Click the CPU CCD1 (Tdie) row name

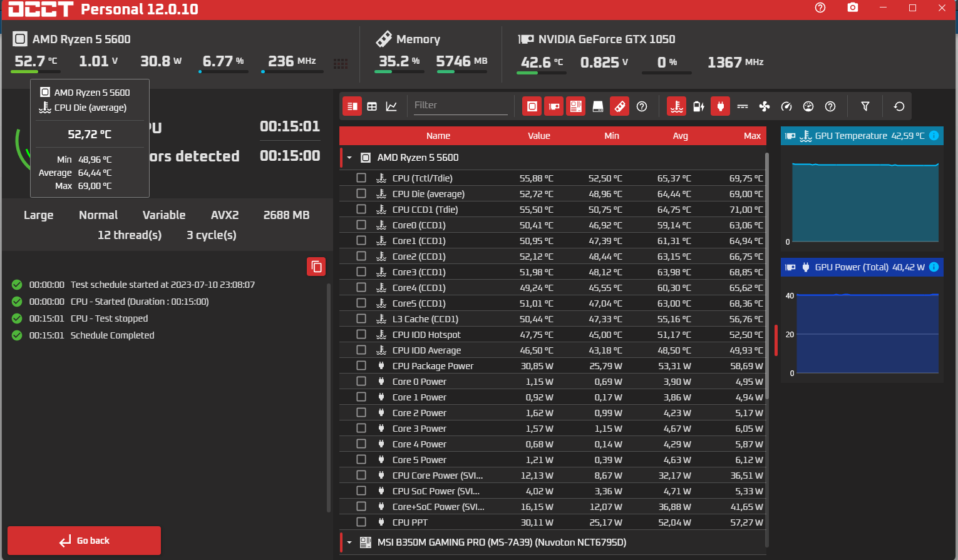click(425, 210)
